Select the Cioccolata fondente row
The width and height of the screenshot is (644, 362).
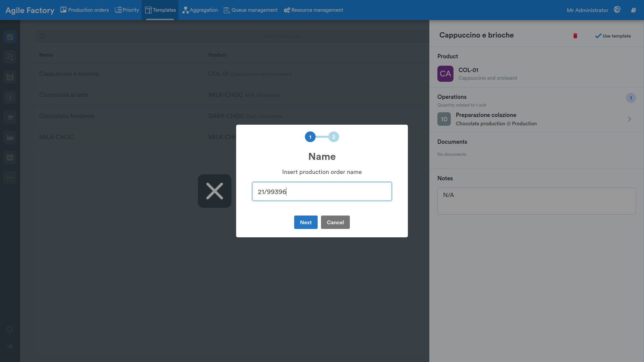coord(231,116)
